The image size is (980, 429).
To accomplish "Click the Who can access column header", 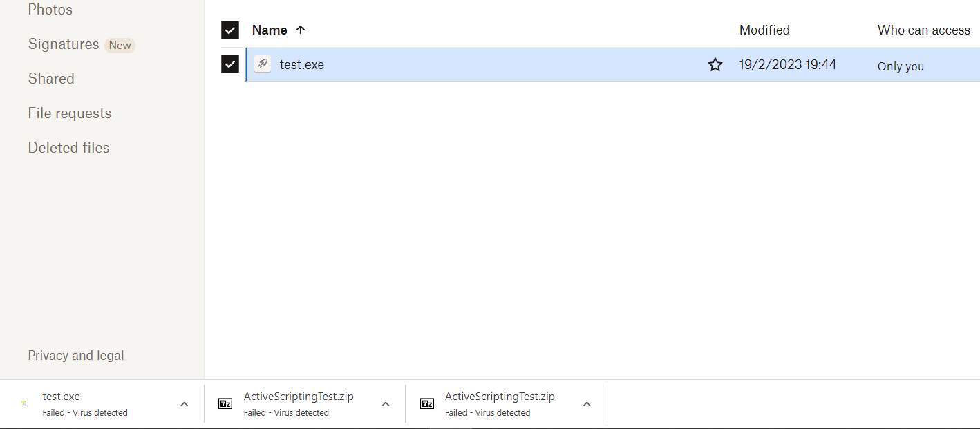I will tap(924, 30).
